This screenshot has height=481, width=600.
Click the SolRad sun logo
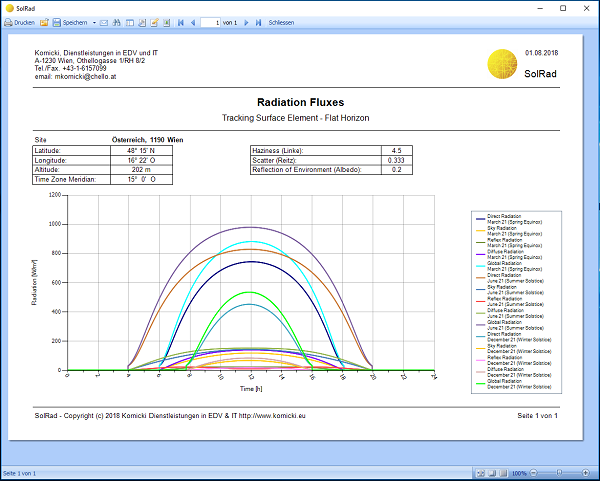tap(500, 66)
